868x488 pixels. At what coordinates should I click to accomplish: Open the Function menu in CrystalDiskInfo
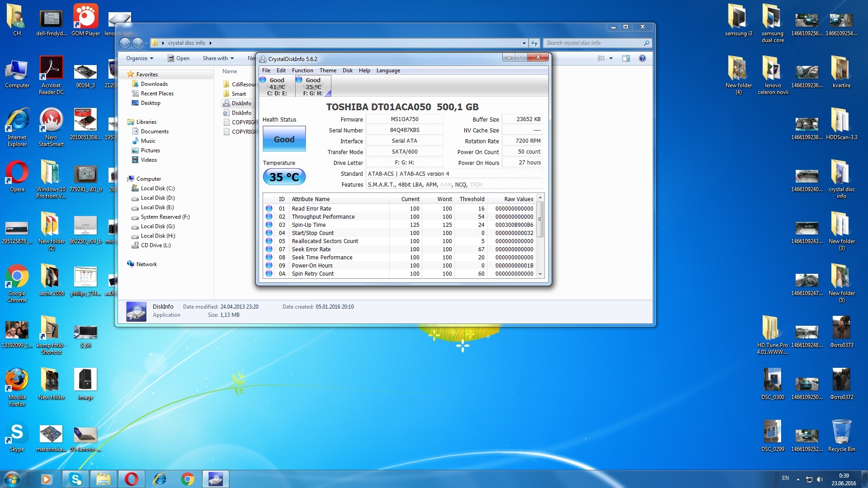[302, 70]
